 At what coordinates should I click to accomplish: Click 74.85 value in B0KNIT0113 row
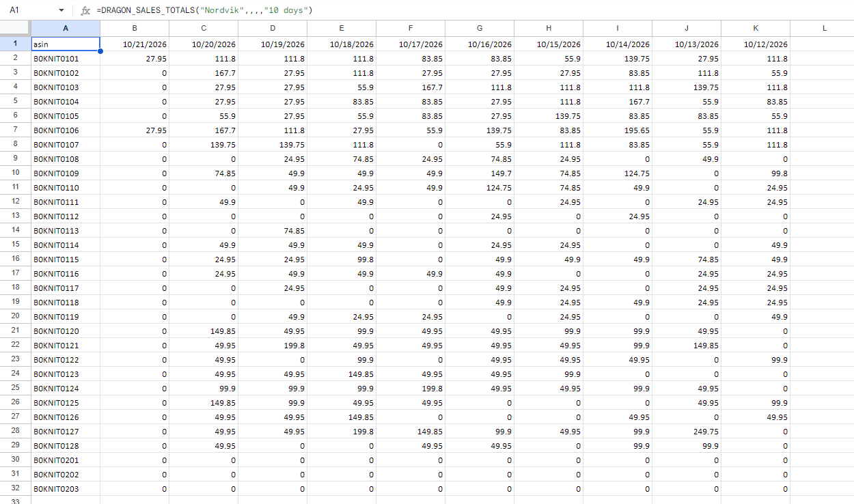click(x=273, y=230)
